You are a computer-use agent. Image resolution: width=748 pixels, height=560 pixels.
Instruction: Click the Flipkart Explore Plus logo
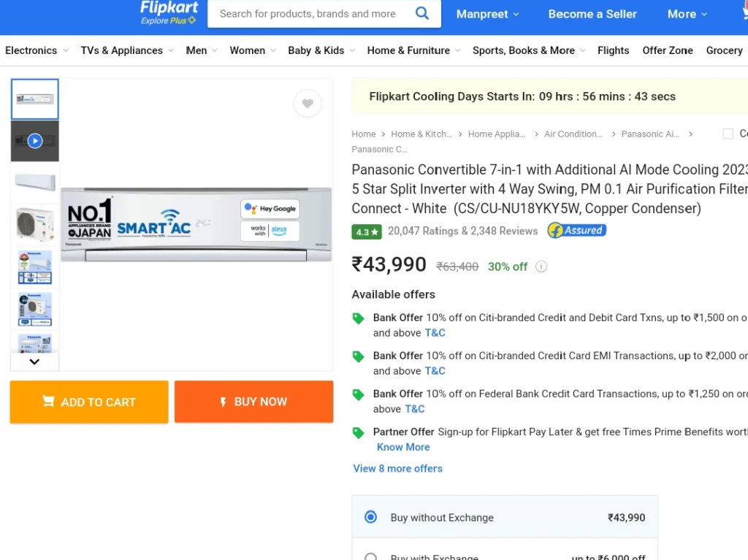[x=169, y=12]
